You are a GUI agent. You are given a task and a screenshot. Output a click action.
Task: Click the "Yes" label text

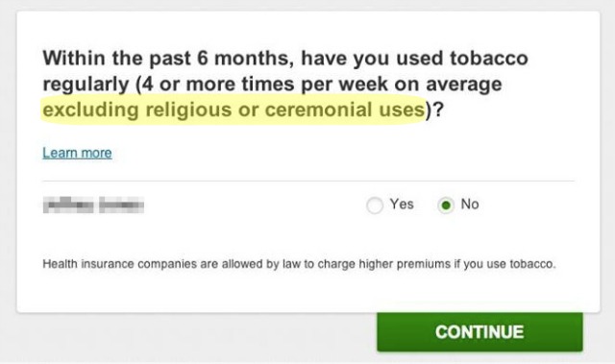[x=402, y=205]
